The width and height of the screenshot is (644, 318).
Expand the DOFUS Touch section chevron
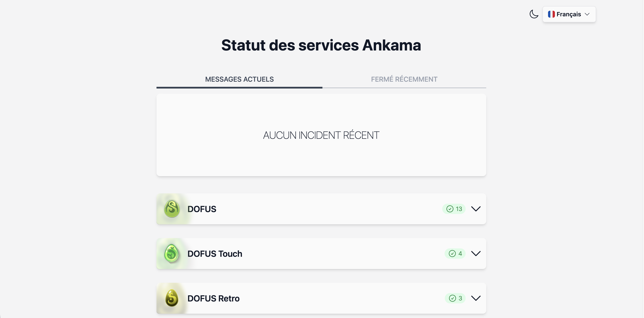tap(476, 254)
